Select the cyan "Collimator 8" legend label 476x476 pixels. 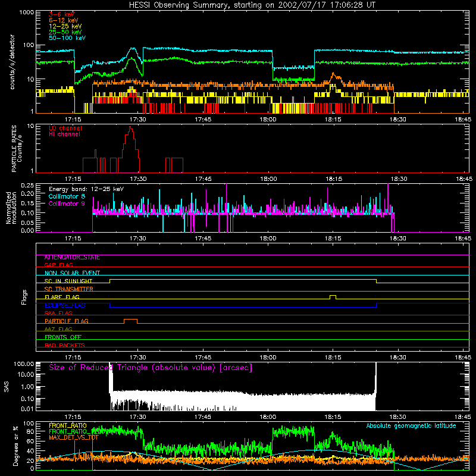tap(67, 196)
